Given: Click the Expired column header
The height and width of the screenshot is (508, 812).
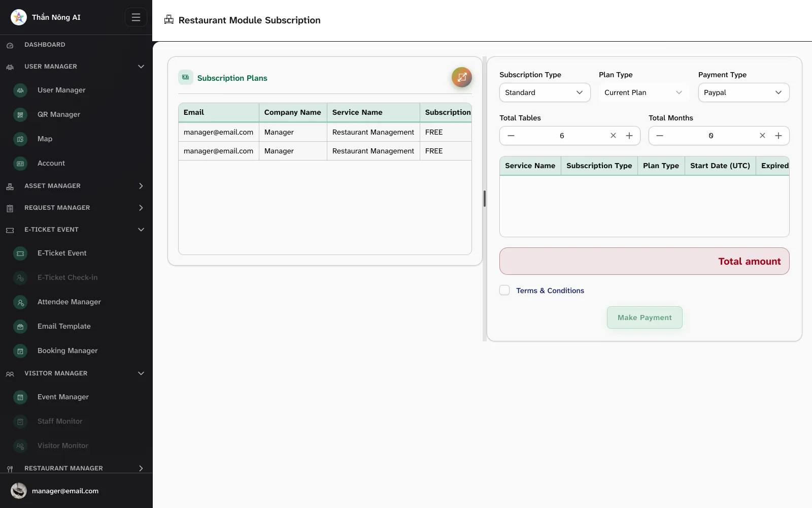Looking at the screenshot, I should pos(773,166).
